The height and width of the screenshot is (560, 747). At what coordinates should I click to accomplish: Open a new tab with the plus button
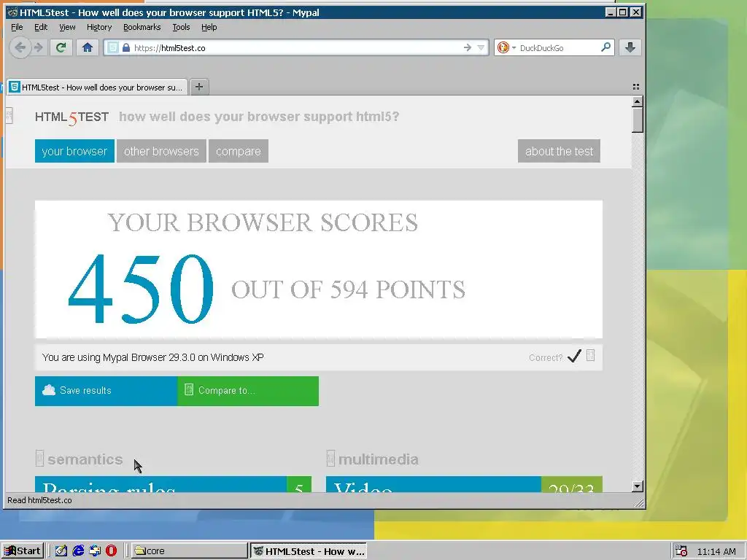[199, 87]
